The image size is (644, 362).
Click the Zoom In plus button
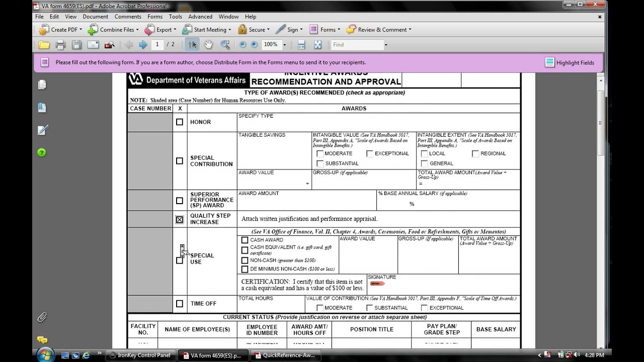point(254,45)
